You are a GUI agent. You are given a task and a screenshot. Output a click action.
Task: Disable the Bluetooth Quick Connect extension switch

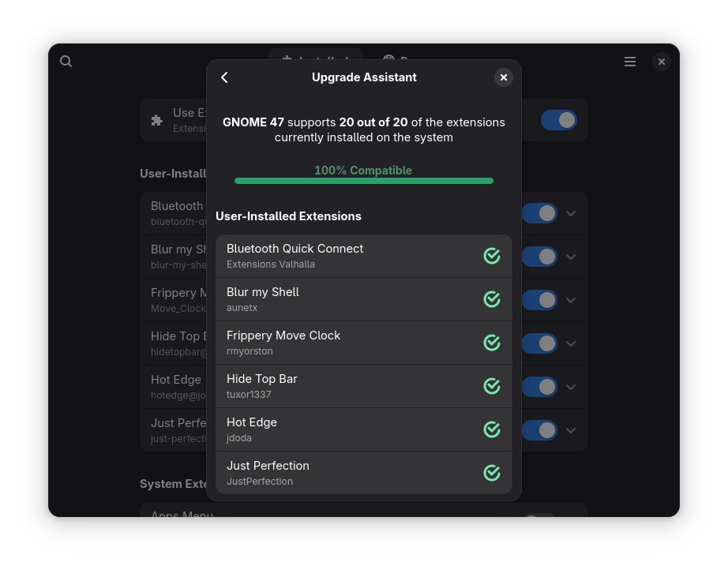click(x=540, y=213)
